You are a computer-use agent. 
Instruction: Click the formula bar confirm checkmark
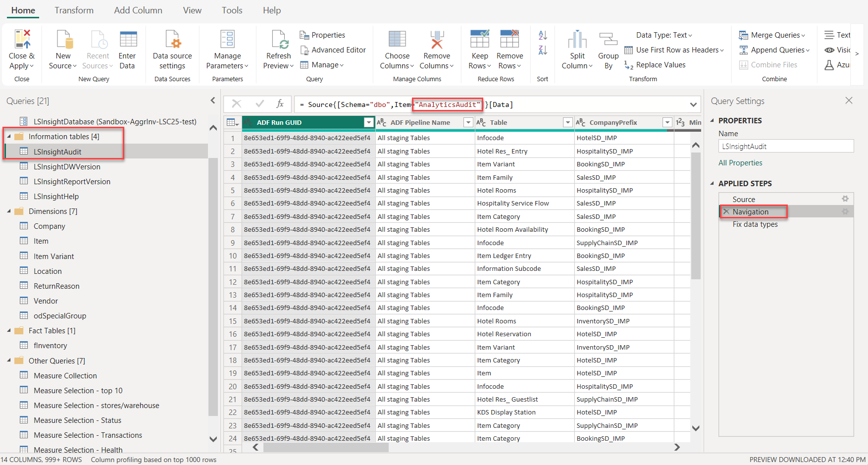coord(259,104)
